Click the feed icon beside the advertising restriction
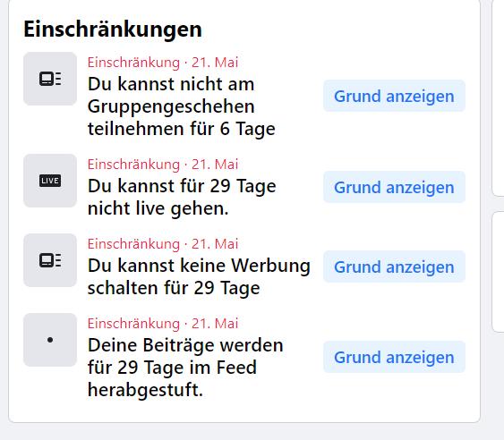This screenshot has width=504, height=440. (x=50, y=260)
